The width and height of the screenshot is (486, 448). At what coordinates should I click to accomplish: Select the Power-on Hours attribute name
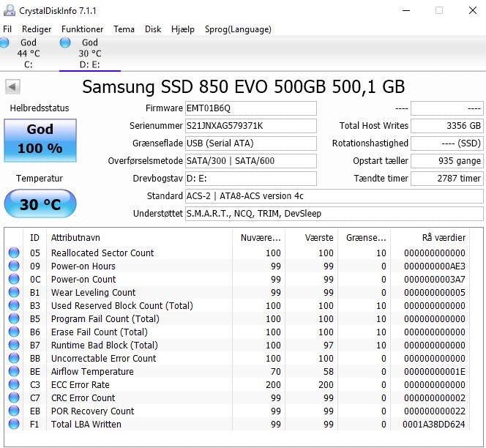pyautogui.click(x=83, y=266)
